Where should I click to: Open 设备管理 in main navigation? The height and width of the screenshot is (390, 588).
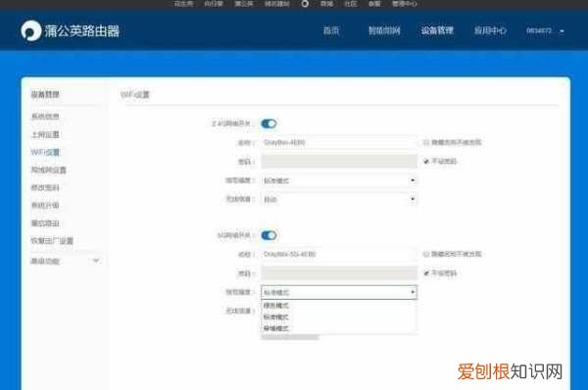tap(437, 30)
